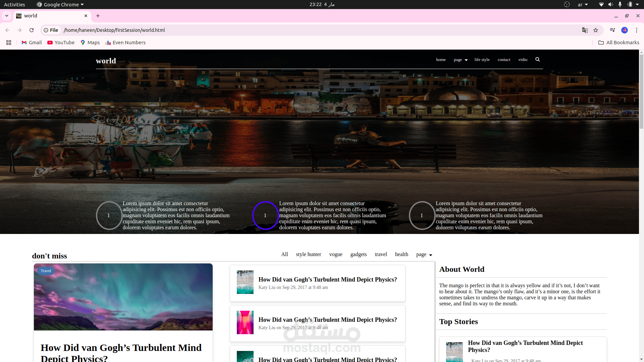Open the first list card van Gogh headline
This screenshot has height=362, width=644.
tap(328, 280)
